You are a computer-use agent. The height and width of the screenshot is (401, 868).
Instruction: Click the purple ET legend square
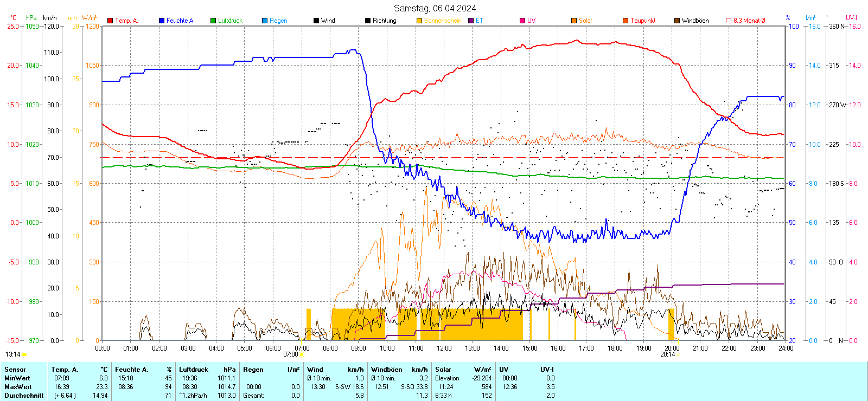(x=471, y=21)
